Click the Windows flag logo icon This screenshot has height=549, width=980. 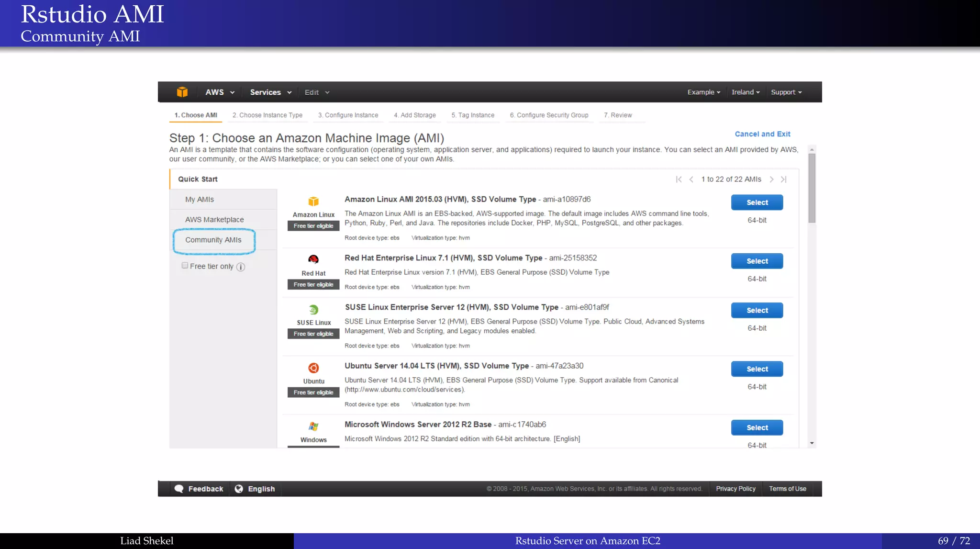[x=313, y=426]
